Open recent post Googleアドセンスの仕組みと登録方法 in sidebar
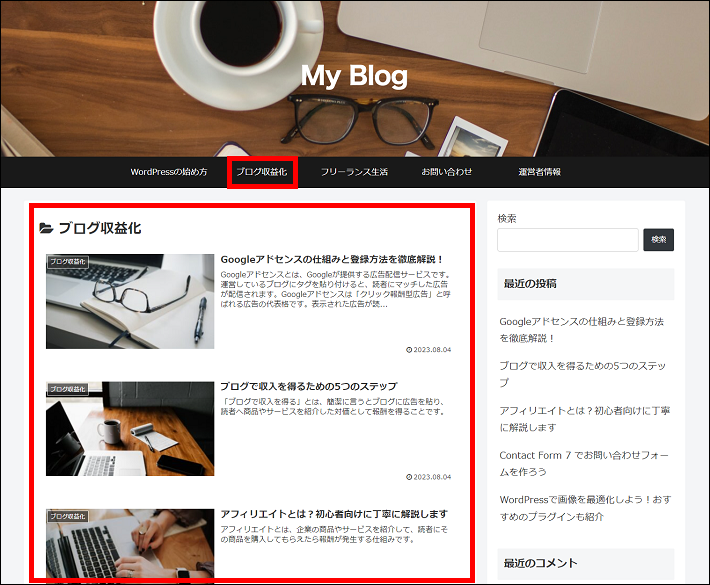Screen dimensions: 710x585 coord(581,330)
